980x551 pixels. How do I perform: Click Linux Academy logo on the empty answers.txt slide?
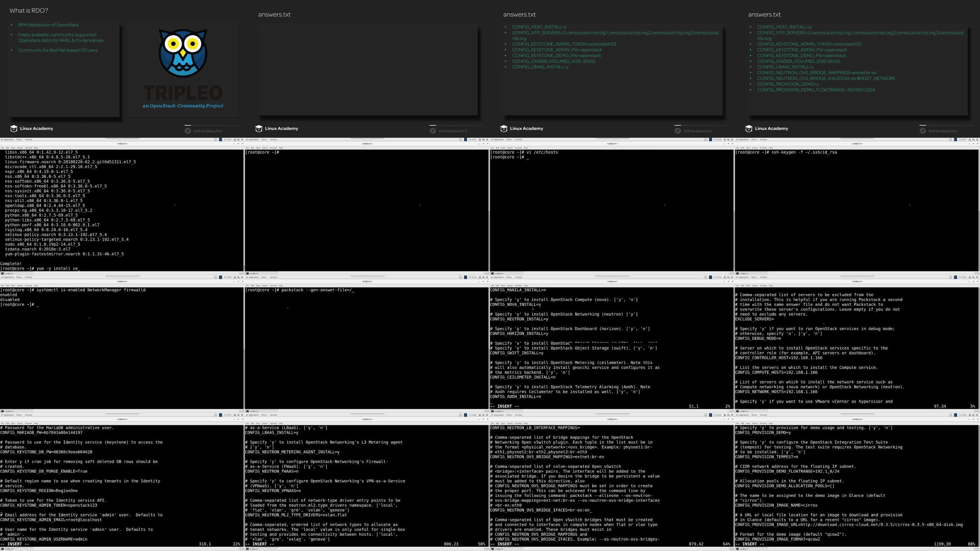[277, 129]
